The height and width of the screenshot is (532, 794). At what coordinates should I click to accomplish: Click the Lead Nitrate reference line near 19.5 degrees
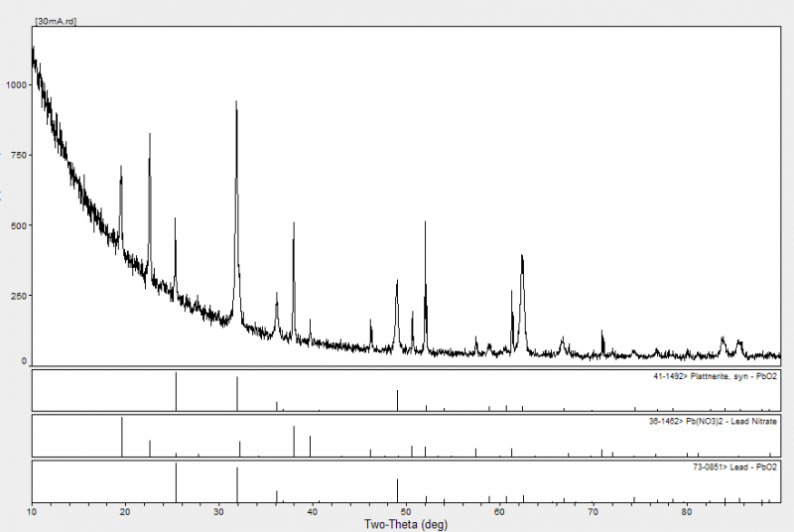coord(122,437)
